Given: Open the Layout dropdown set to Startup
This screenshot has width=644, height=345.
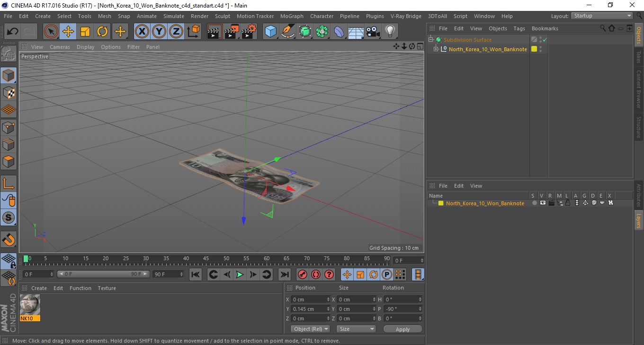Looking at the screenshot, I should click(602, 16).
